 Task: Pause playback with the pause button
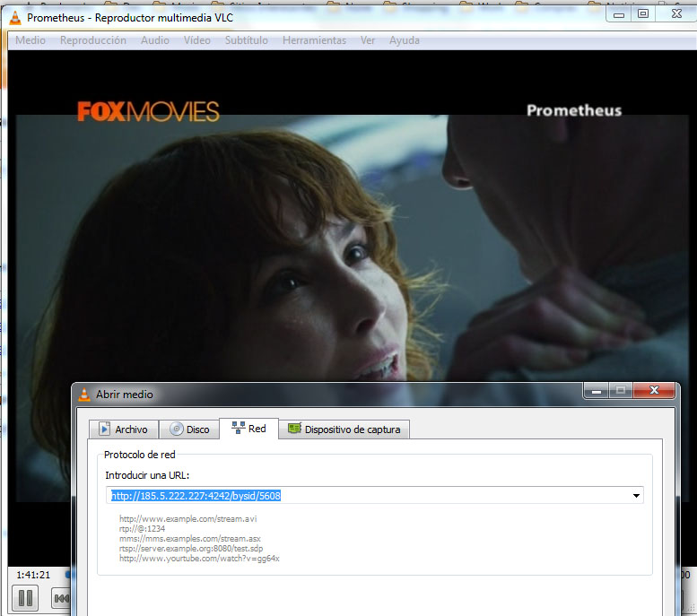(x=25, y=598)
